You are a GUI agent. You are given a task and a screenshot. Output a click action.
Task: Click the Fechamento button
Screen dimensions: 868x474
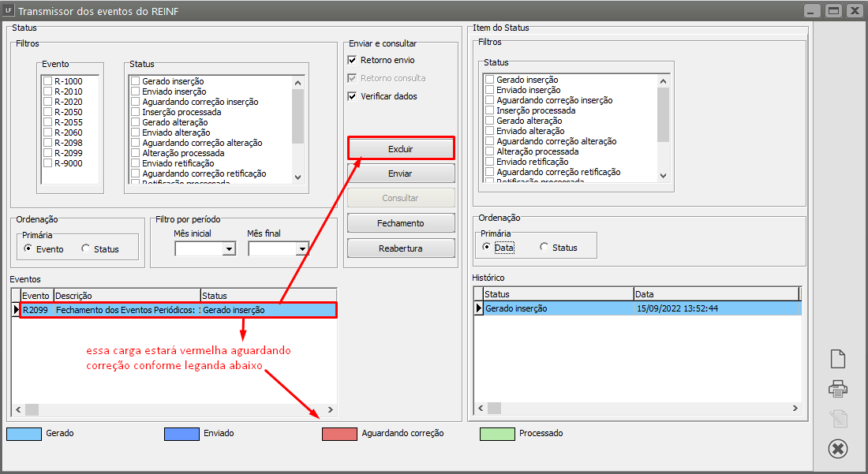[x=401, y=223]
